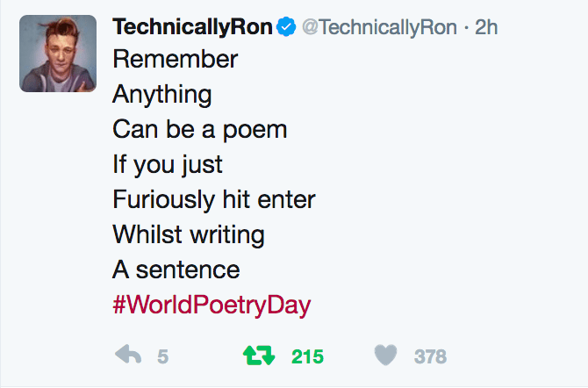The width and height of the screenshot is (588, 388).
Task: Click the reply count 5
Action: click(162, 356)
